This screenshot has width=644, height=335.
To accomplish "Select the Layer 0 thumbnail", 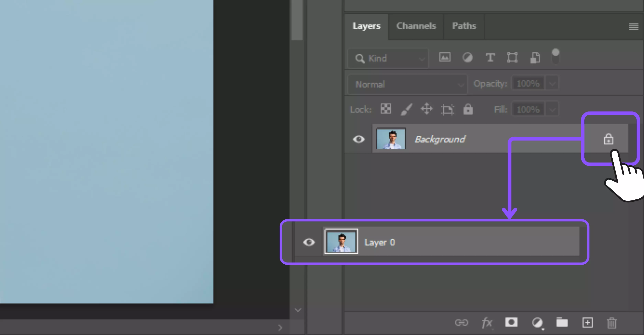I will click(x=341, y=242).
